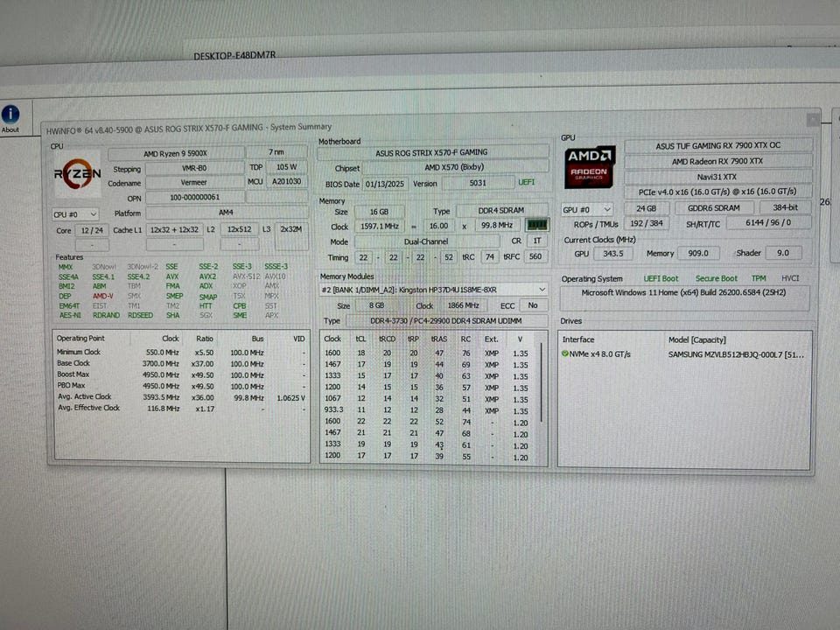Click the DDR4-3730 / PC4-29900 type field
840x630 pixels.
[x=446, y=321]
